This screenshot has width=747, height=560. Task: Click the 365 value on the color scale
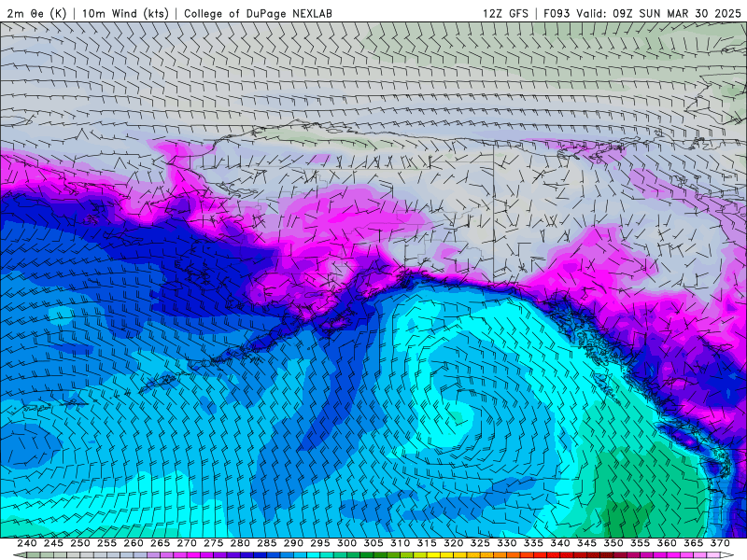(694, 543)
